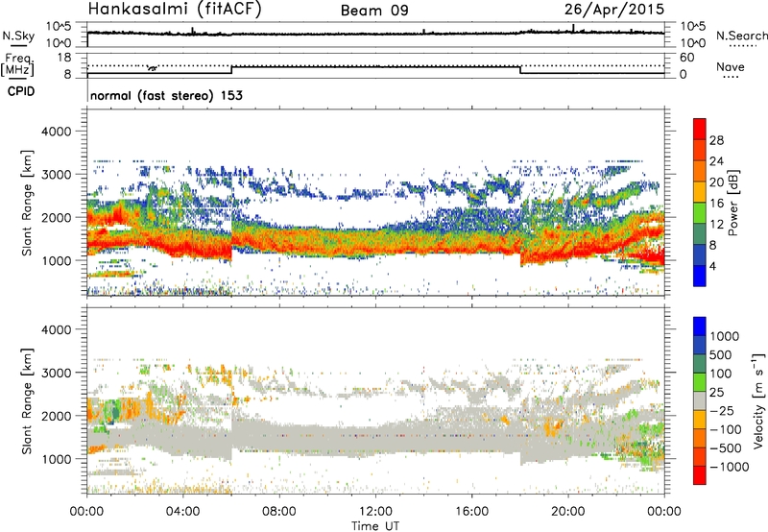768x532 pixels.
Task: Click the normal (fast stereo) 153 text
Action: 166,95
